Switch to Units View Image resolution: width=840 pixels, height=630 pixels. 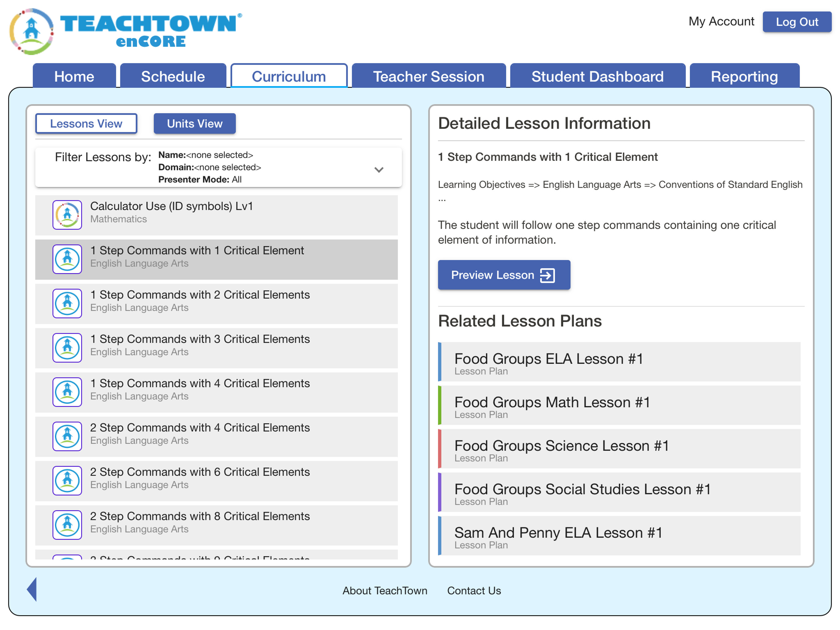pos(195,123)
